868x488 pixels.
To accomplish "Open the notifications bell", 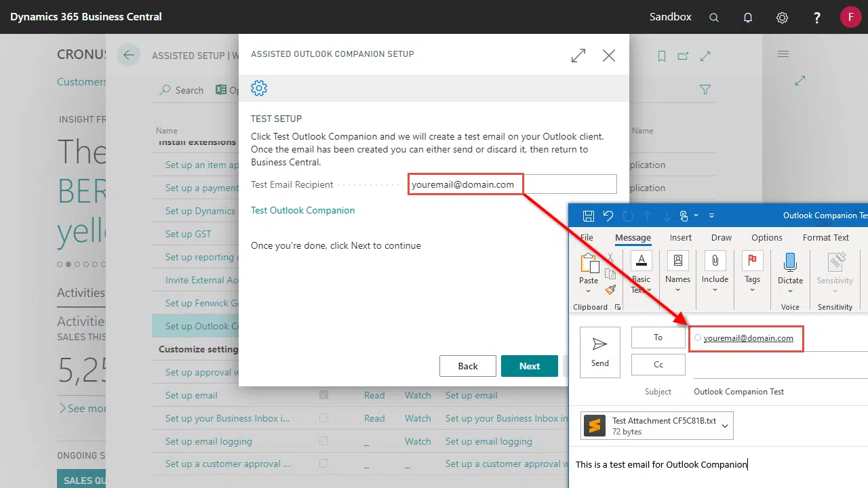I will (748, 18).
